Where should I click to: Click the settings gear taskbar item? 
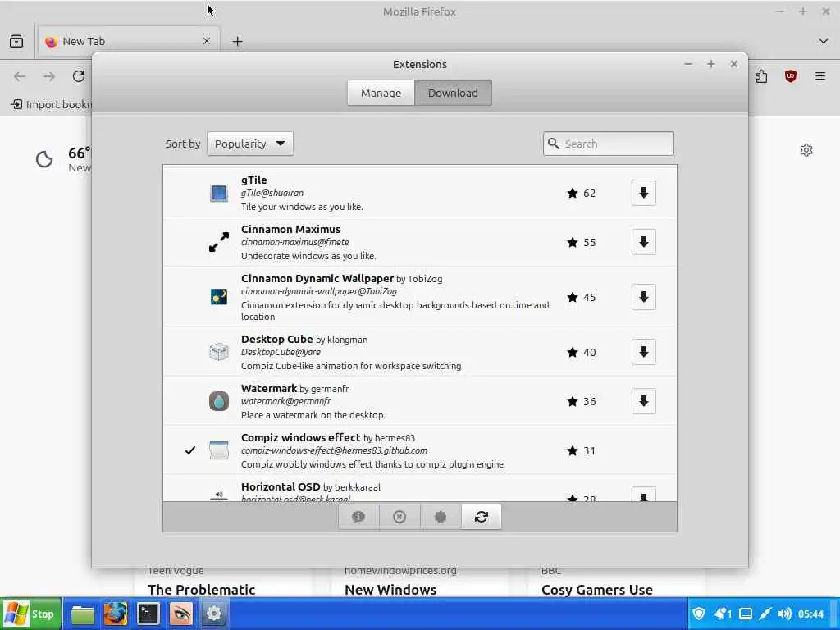pos(214,614)
